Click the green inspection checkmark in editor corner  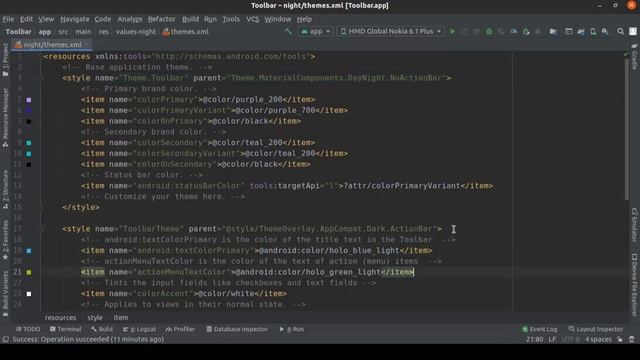point(626,54)
